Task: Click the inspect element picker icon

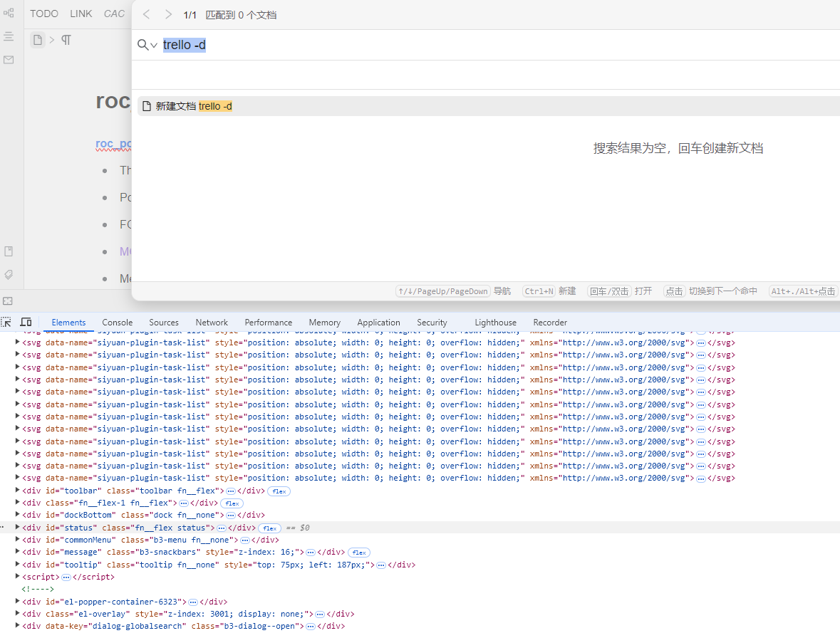Action: (6, 323)
